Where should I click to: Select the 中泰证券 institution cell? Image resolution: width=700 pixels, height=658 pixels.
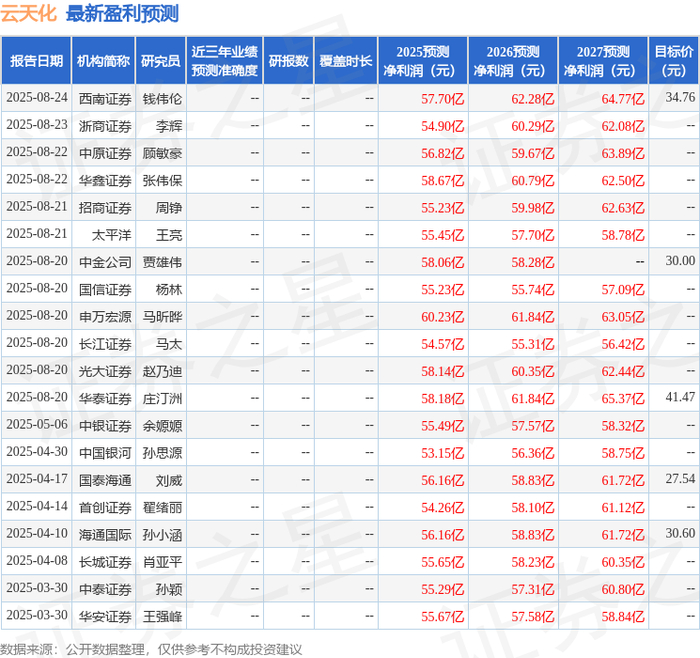tap(105, 589)
